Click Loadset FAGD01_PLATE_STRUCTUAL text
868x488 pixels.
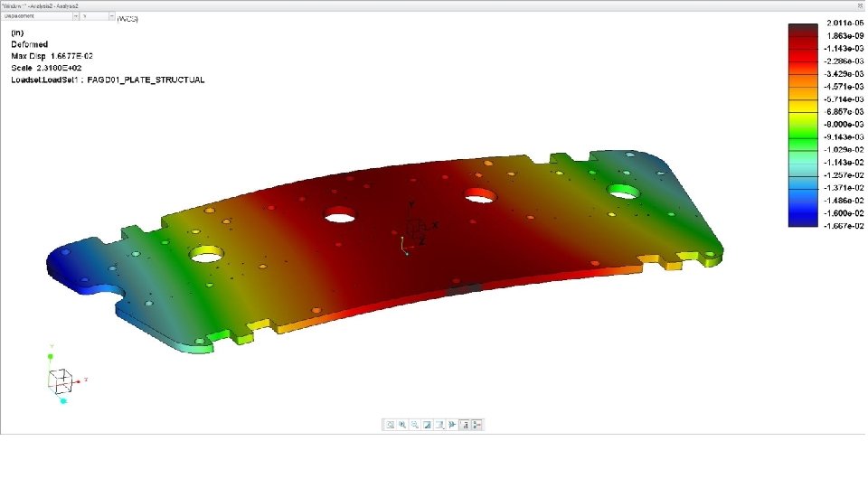108,80
